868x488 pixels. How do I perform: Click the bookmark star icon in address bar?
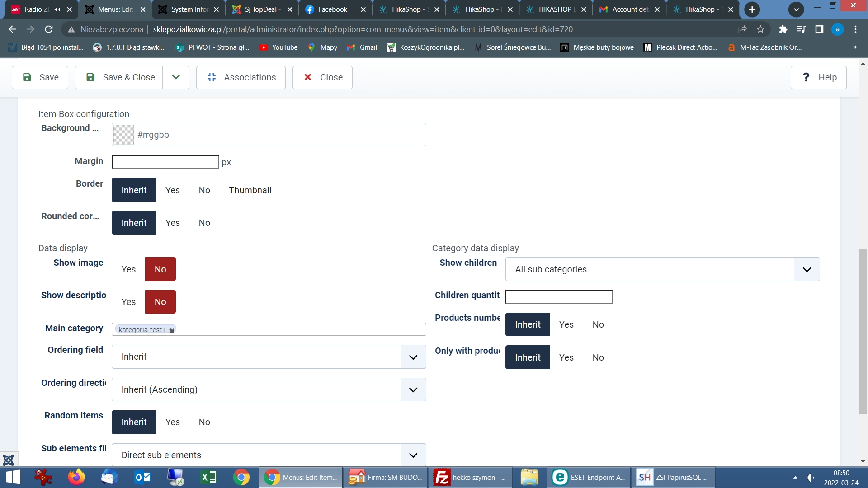(761, 29)
